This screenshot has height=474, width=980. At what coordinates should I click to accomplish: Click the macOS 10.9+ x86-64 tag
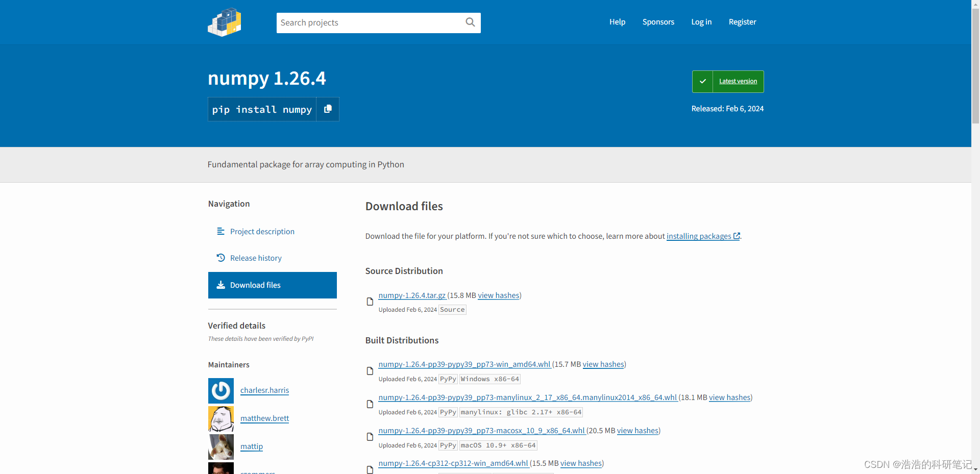(x=498, y=445)
